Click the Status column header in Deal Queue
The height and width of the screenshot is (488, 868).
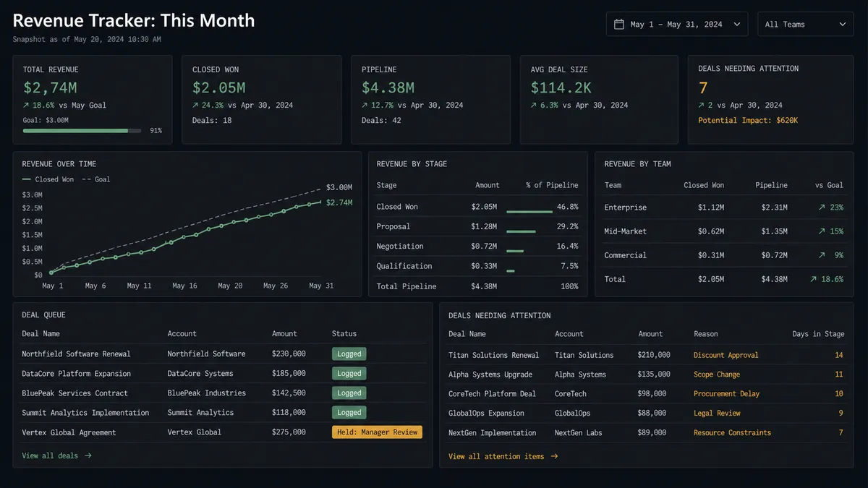(344, 334)
